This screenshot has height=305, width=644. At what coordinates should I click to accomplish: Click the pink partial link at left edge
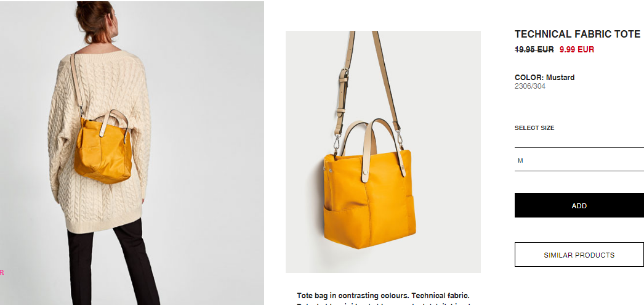click(2, 272)
